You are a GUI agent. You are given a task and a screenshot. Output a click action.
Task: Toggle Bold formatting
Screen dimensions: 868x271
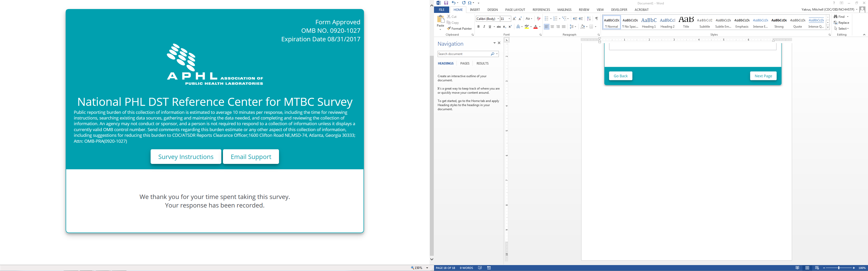click(478, 27)
